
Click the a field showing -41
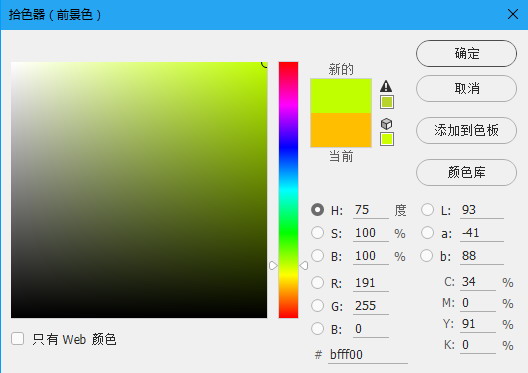coord(482,233)
